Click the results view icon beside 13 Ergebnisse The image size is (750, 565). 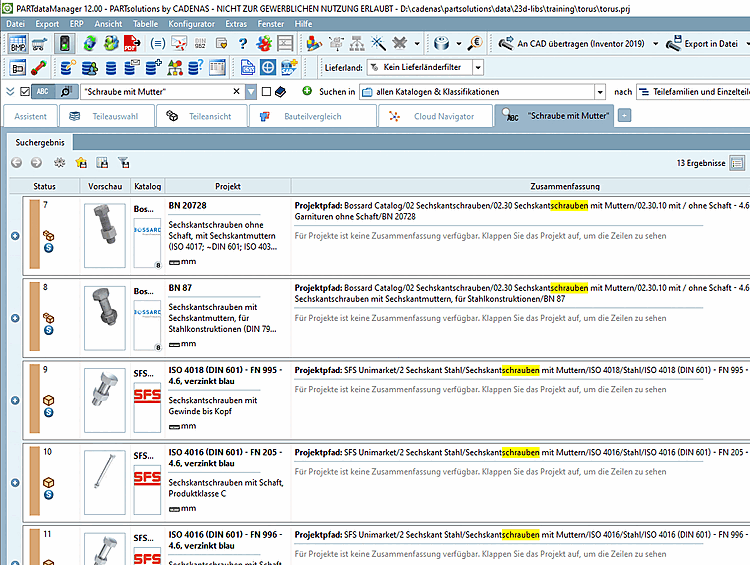(x=737, y=162)
